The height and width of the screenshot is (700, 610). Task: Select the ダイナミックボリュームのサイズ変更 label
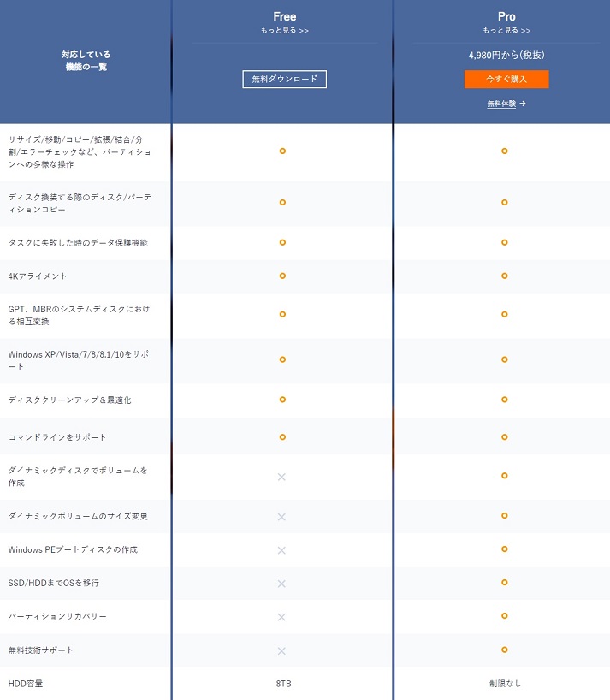click(78, 516)
